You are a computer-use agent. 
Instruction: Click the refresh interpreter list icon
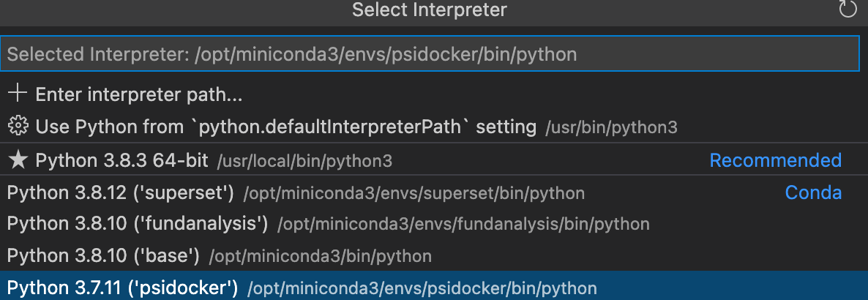point(847,10)
